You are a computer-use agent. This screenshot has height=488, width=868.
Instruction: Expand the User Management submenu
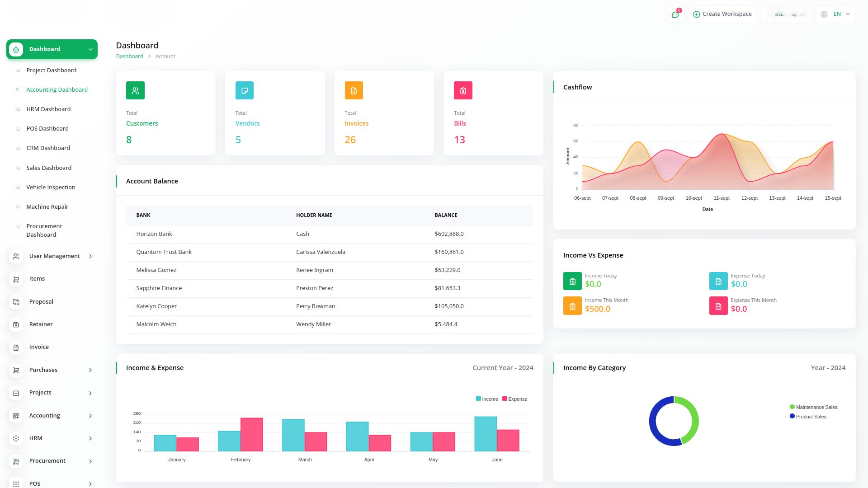point(54,256)
